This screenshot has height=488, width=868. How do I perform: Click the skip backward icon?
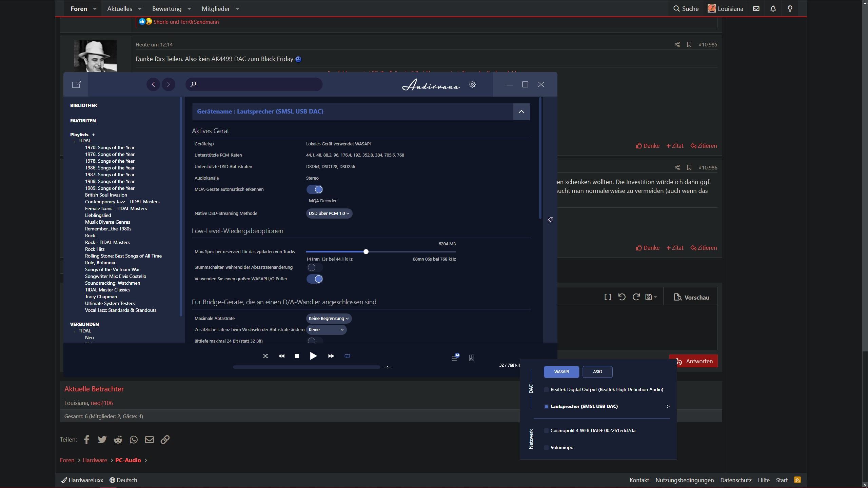(281, 356)
